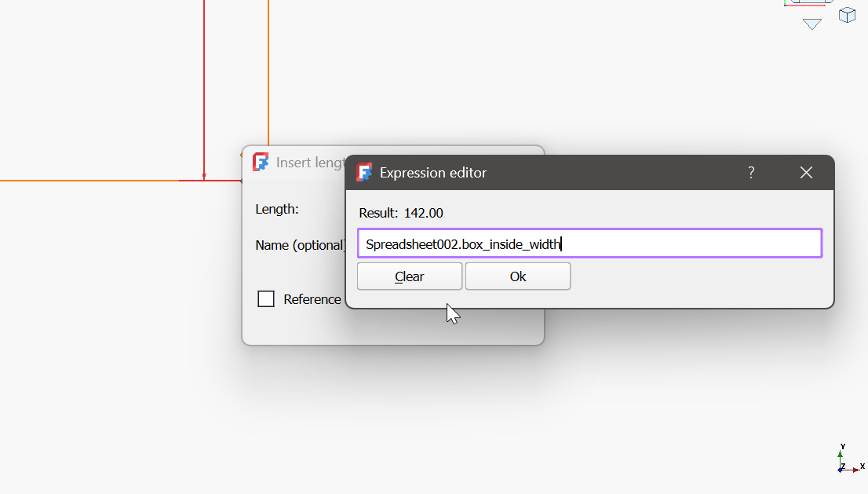The width and height of the screenshot is (868, 494).
Task: Click the Length: label
Action: pyautogui.click(x=277, y=210)
